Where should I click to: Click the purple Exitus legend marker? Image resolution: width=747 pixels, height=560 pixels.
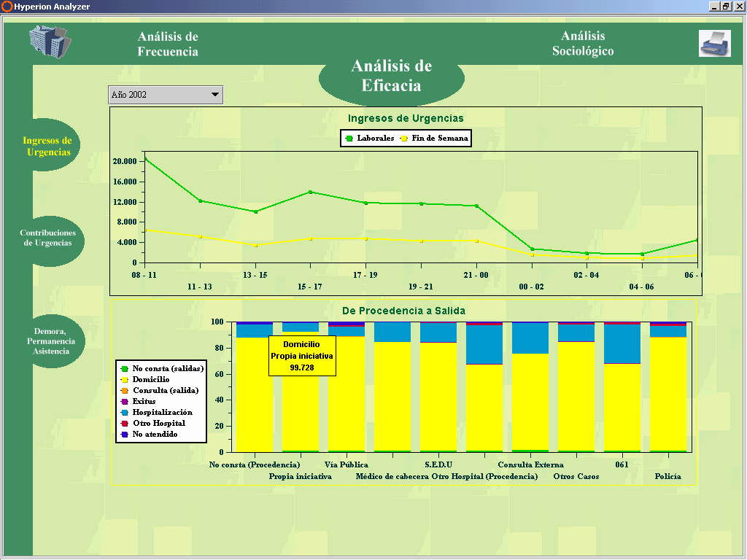(125, 402)
